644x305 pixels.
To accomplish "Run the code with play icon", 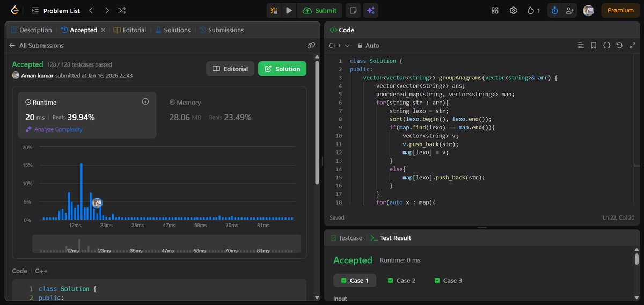I will 289,10.
